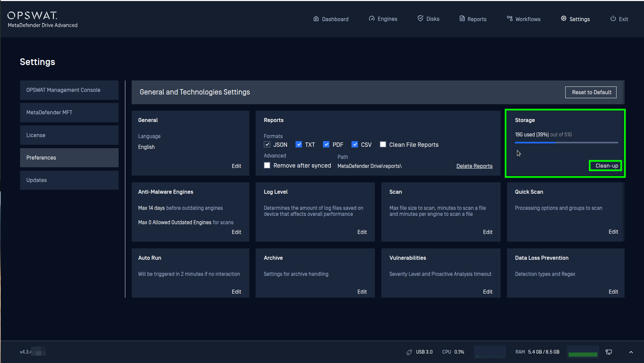This screenshot has height=363, width=644.
Task: Open OPSWAT Management Console settings
Action: point(69,90)
